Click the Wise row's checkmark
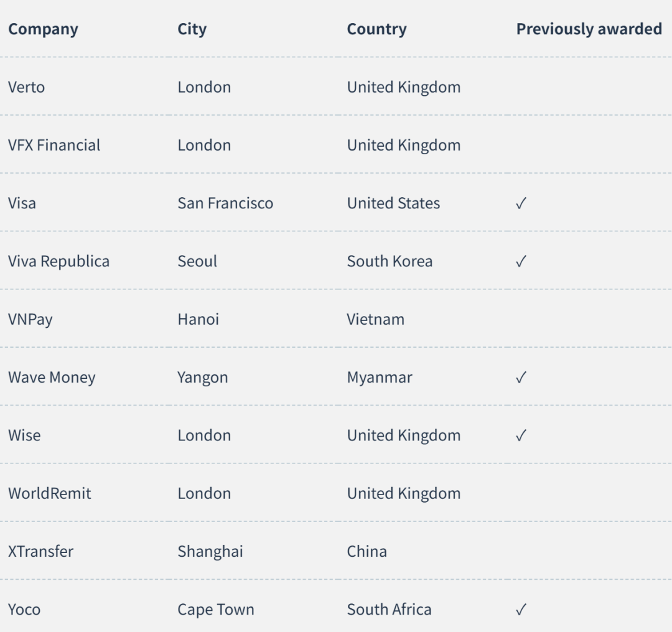Image resolution: width=672 pixels, height=632 pixels. [x=521, y=435]
